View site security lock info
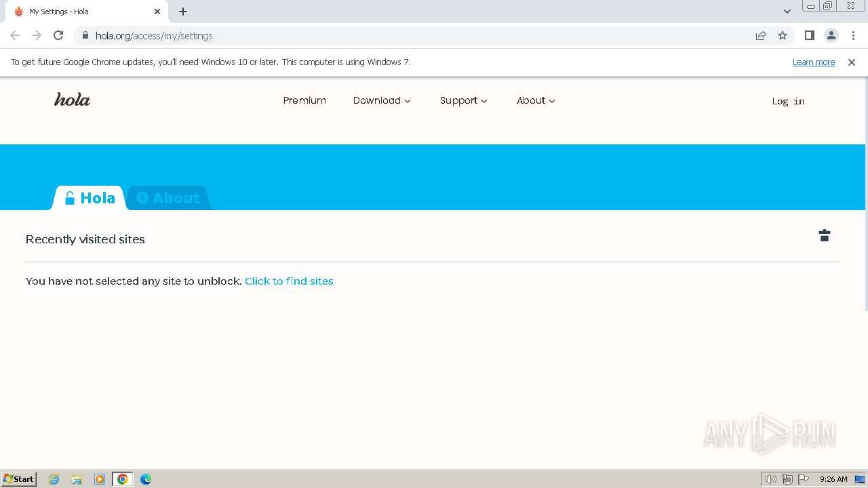 pos(85,35)
